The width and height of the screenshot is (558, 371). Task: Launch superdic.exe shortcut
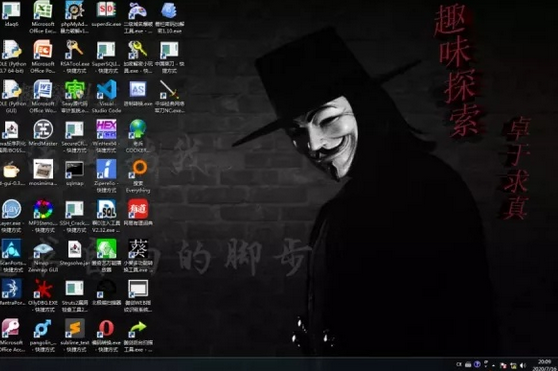[x=106, y=14]
